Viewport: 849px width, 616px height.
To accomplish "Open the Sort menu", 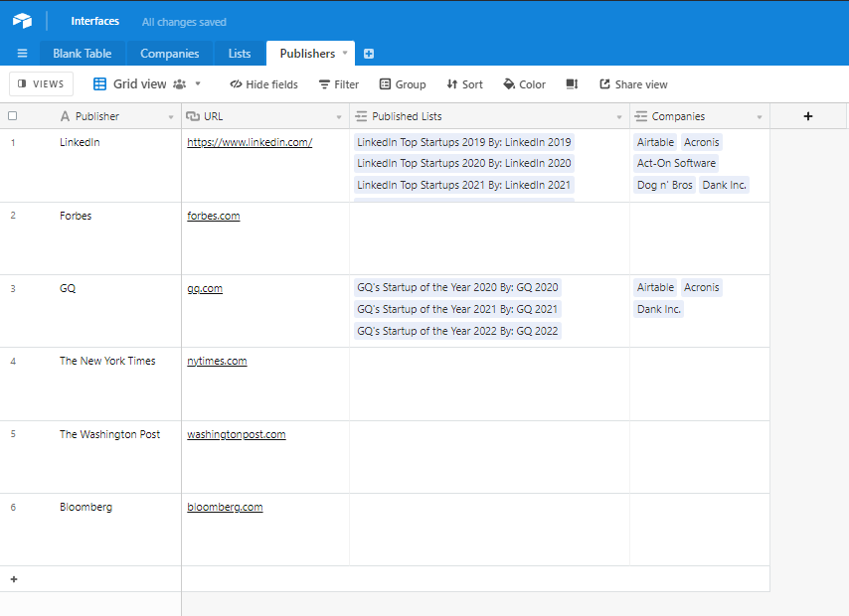I will pyautogui.click(x=464, y=84).
